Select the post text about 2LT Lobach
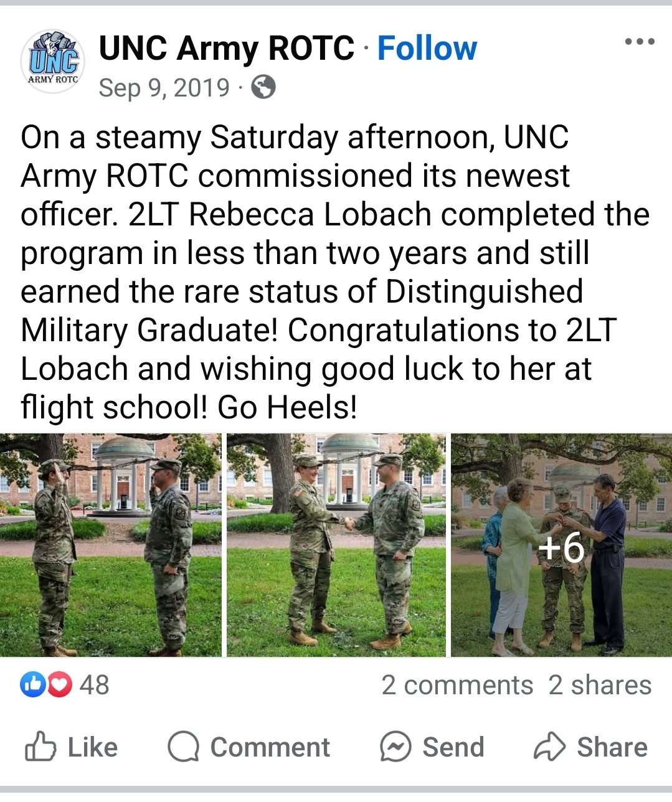The width and height of the screenshot is (672, 802). (335, 272)
